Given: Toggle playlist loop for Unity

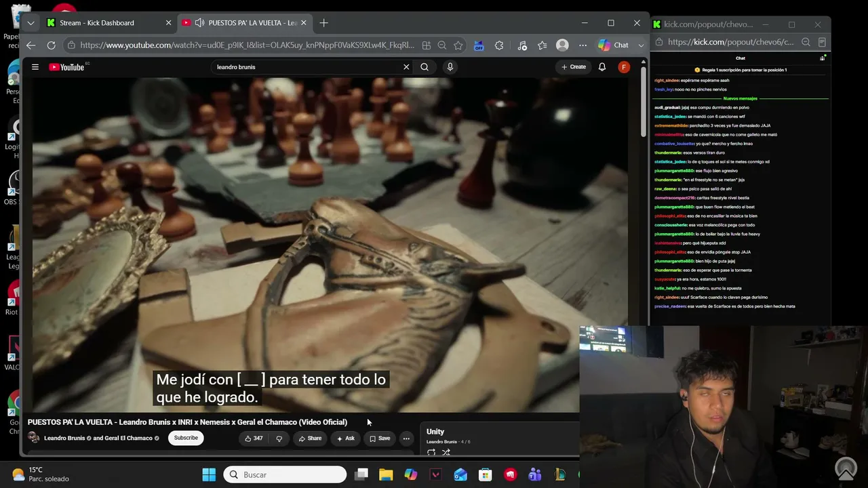Looking at the screenshot, I should tap(431, 452).
